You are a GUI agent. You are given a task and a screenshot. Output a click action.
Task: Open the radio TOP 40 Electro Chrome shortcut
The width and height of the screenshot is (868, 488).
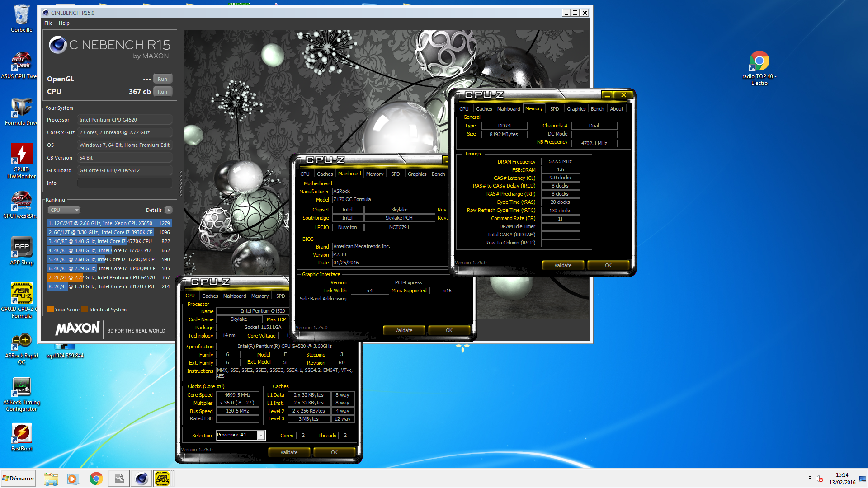759,68
